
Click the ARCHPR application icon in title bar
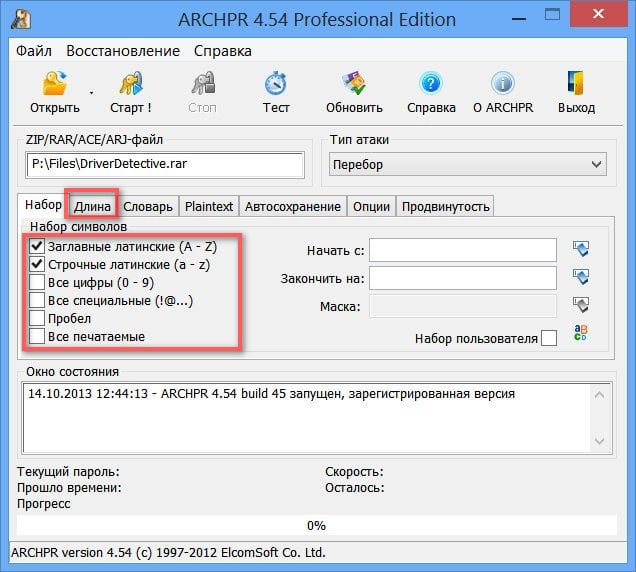point(21,19)
